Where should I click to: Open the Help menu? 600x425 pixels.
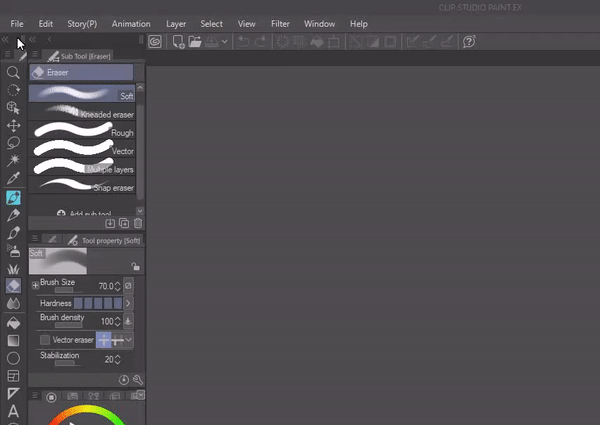point(359,24)
